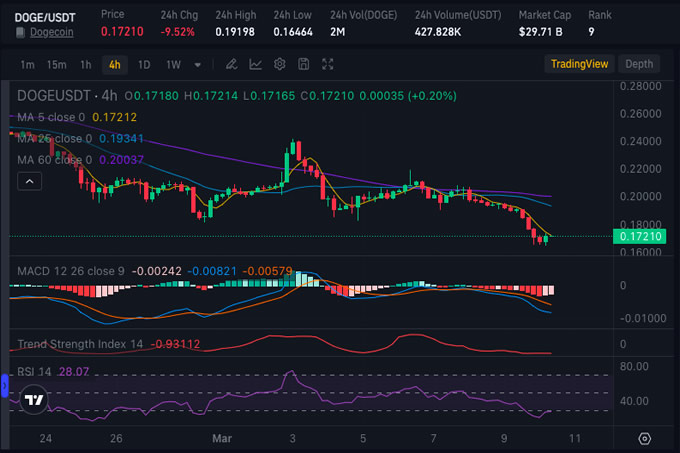Screen dimensions: 680x453
Task: Click the MA 25 value 0.19341
Action: pos(121,139)
